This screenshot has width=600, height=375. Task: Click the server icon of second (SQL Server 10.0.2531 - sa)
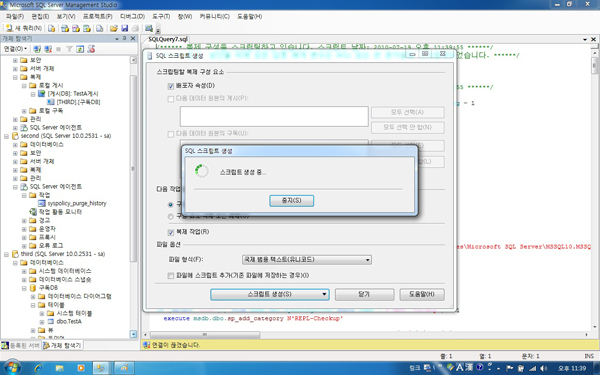[15, 136]
